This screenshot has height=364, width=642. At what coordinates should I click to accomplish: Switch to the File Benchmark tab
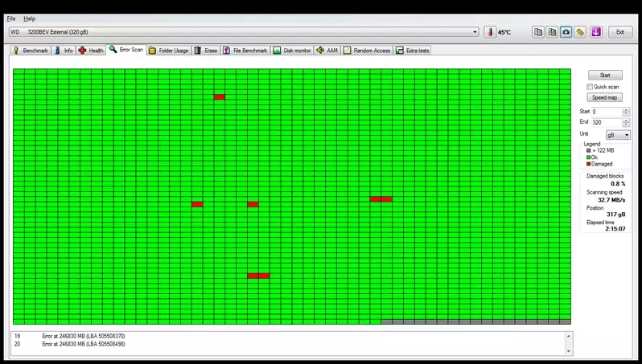(245, 51)
